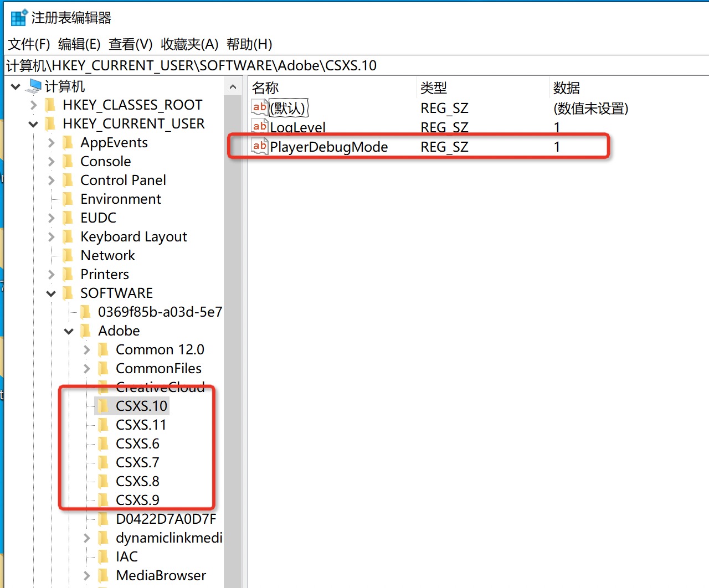Click the Adobe folder icon
709x588 pixels.
click(86, 331)
